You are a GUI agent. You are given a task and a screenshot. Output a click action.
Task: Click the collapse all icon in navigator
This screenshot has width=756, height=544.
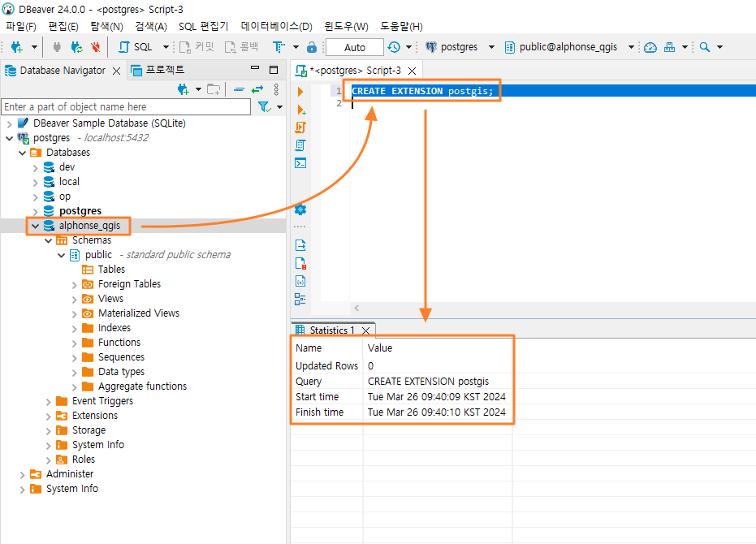239,89
